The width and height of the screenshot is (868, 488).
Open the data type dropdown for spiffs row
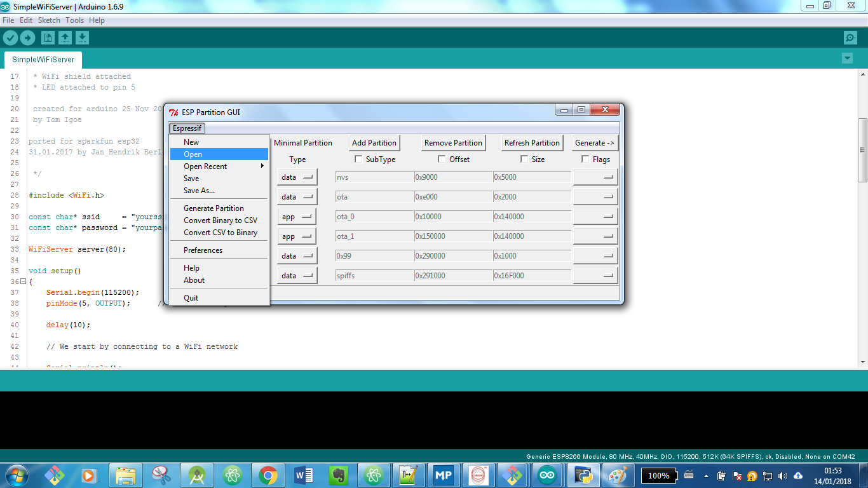[297, 276]
